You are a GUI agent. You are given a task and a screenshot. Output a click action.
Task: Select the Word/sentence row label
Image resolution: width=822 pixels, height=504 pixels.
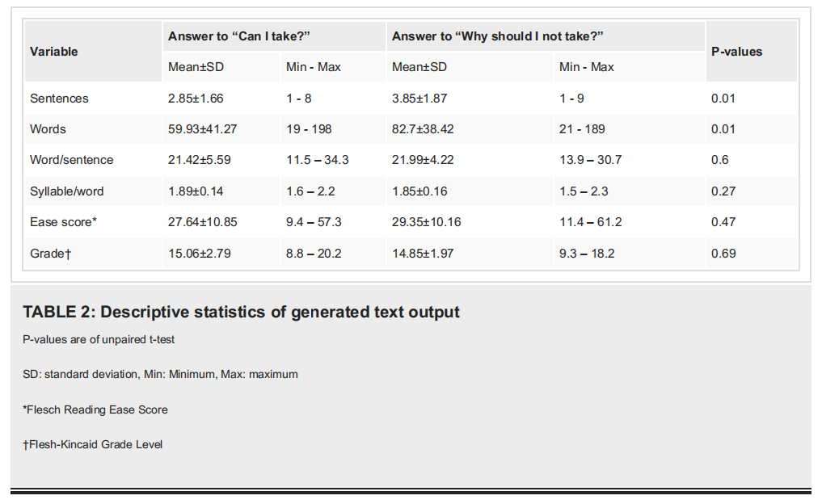tap(71, 160)
